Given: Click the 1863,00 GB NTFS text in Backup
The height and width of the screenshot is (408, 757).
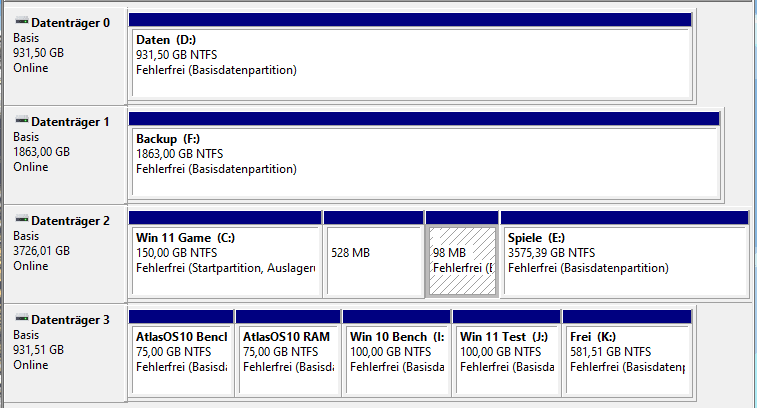Looking at the screenshot, I should pyautogui.click(x=180, y=154).
